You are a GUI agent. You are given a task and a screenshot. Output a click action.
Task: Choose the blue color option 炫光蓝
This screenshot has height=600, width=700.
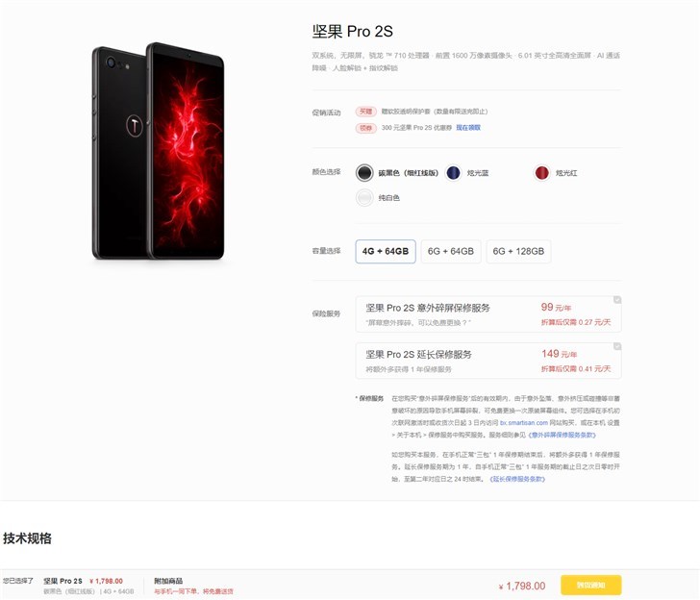tap(453, 173)
